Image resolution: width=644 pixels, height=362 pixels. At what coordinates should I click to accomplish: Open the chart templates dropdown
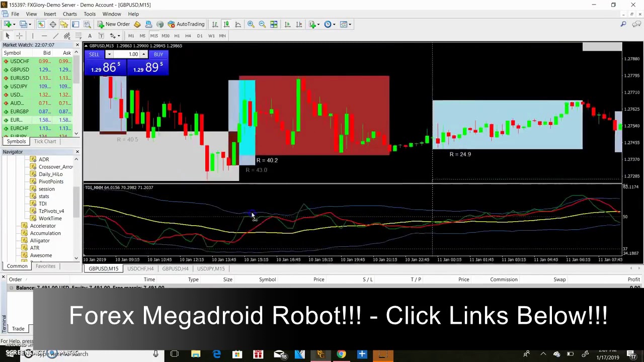[x=345, y=24]
